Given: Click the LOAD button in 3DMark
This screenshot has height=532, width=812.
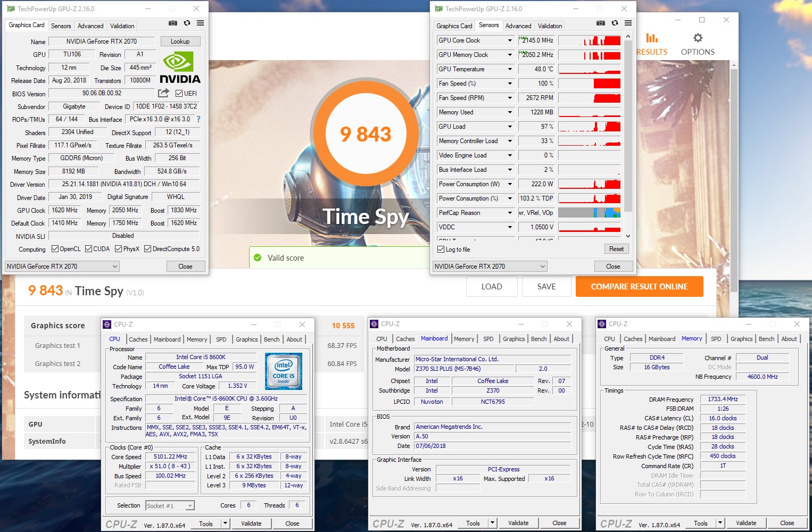Looking at the screenshot, I should pyautogui.click(x=492, y=286).
